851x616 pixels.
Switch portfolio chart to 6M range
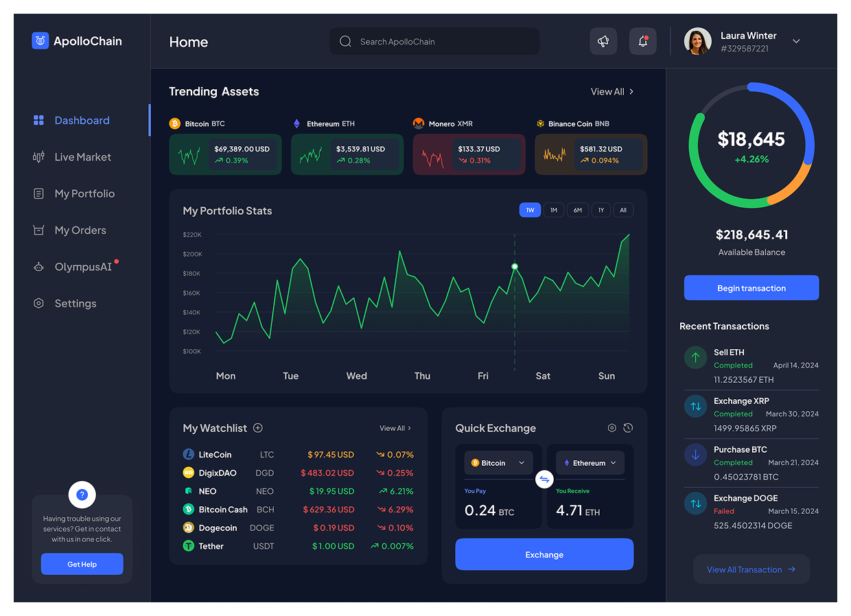tap(578, 210)
